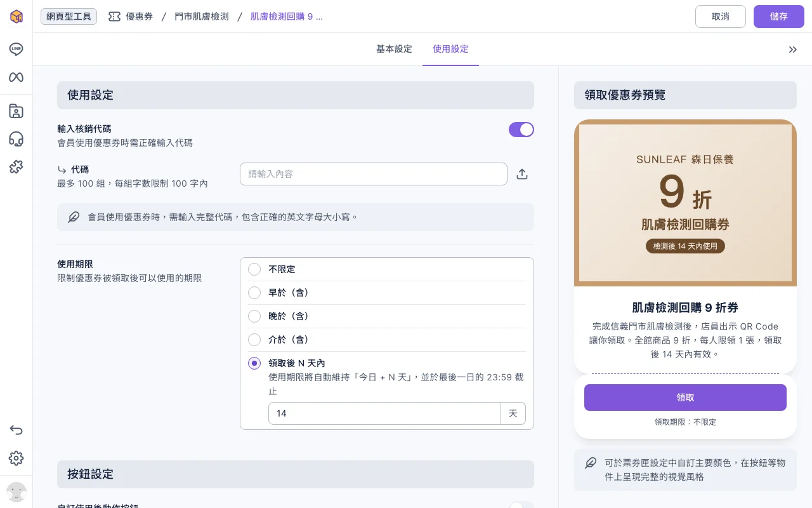Click the 使用設定 section header

click(x=296, y=95)
